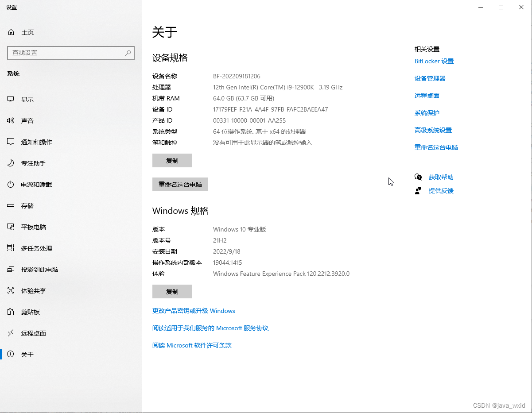The width and height of the screenshot is (532, 413).
Task: Select the 关于 sidebar entry
Action: [71, 355]
